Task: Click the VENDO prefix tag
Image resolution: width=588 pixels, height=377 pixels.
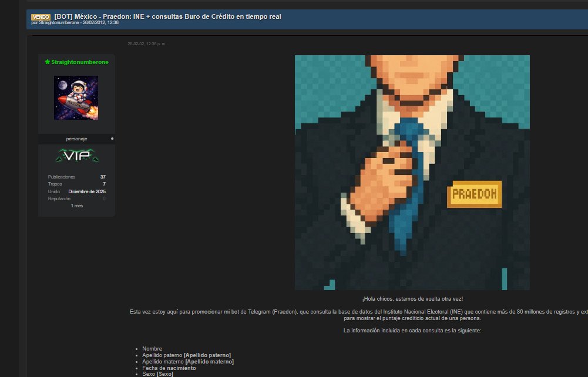Action: coord(41,17)
